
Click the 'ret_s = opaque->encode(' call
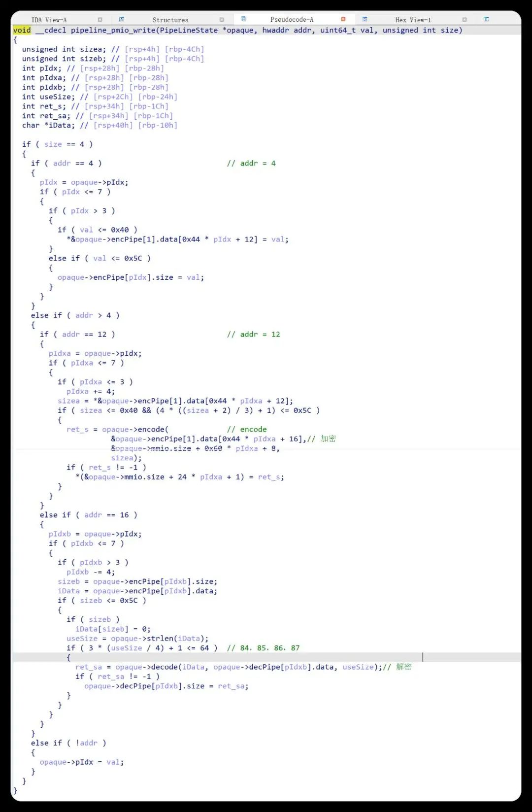click(117, 429)
